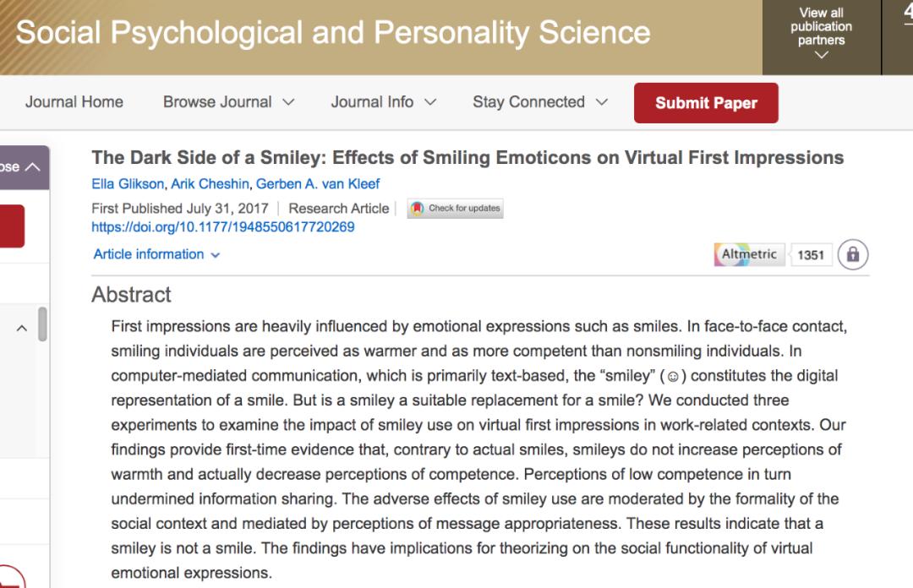The height and width of the screenshot is (588, 913).
Task: Open author Ella Glikson's link
Action: 128,184
